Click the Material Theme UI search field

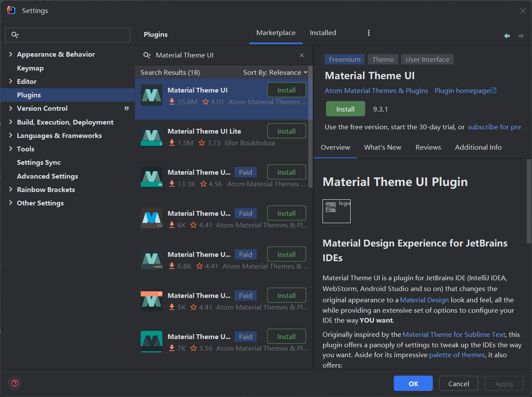224,55
